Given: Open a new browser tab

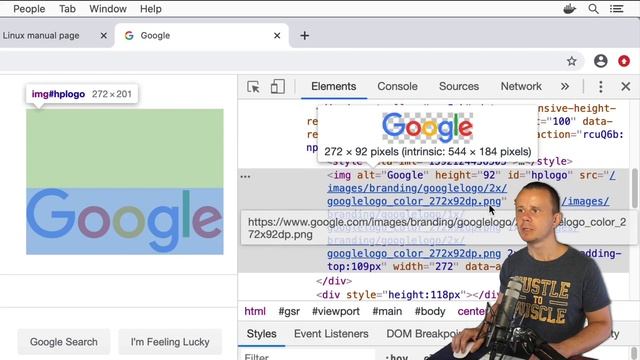Looking at the screenshot, I should point(304,36).
